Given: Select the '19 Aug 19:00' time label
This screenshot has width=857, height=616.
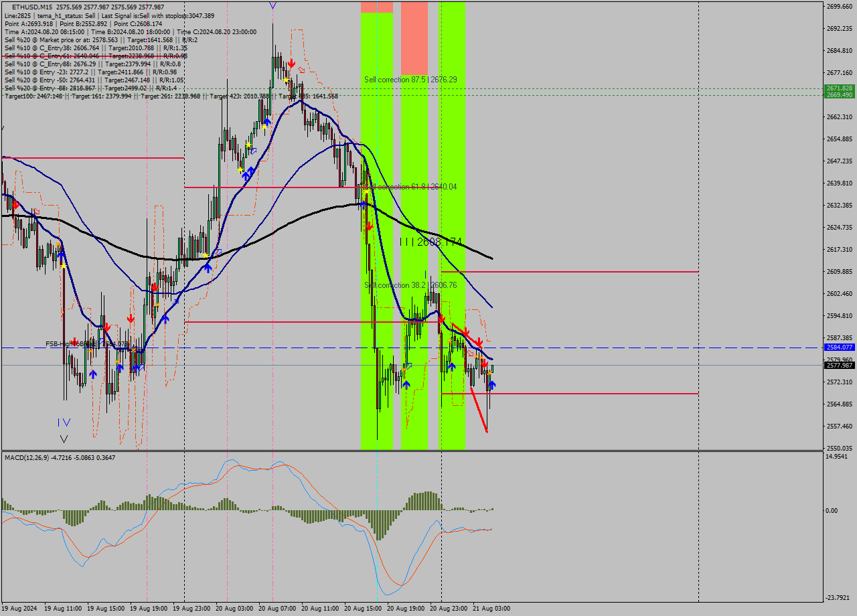Looking at the screenshot, I should (149, 609).
